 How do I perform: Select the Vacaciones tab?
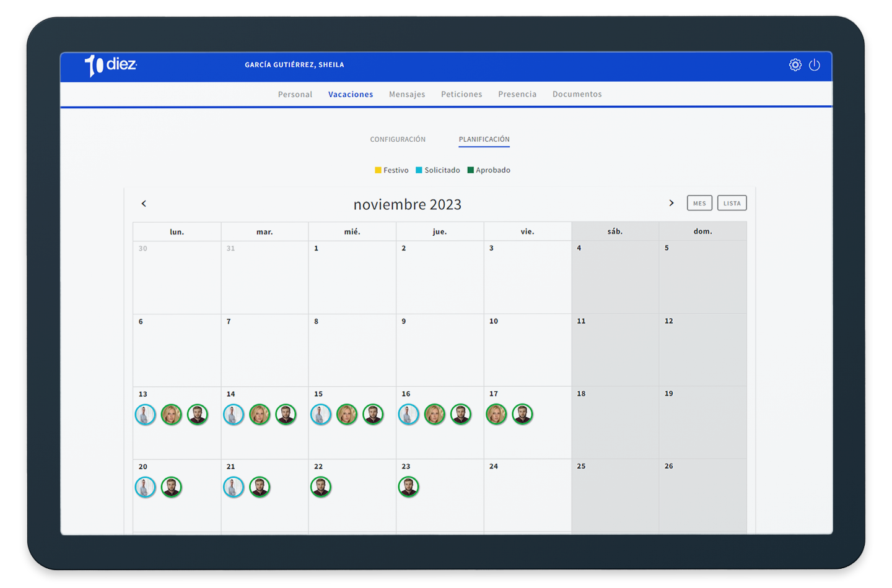click(x=351, y=94)
